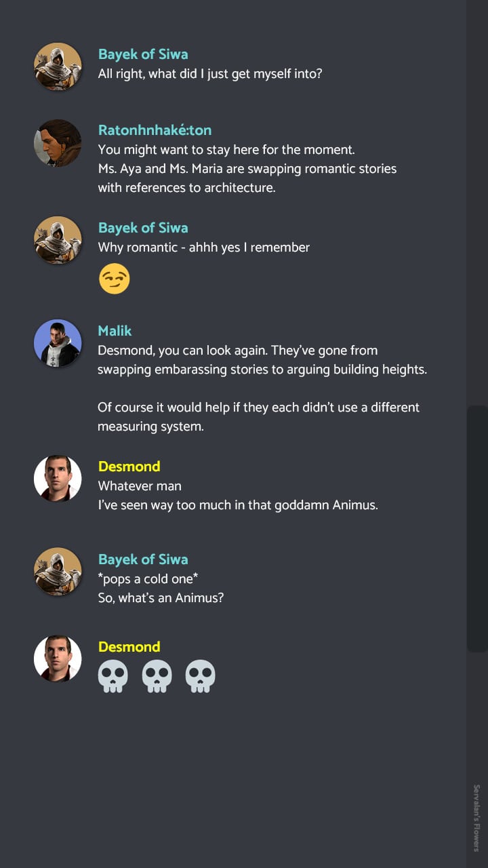Select the middle skull emoji
The width and height of the screenshot is (488, 868).
pos(157,677)
